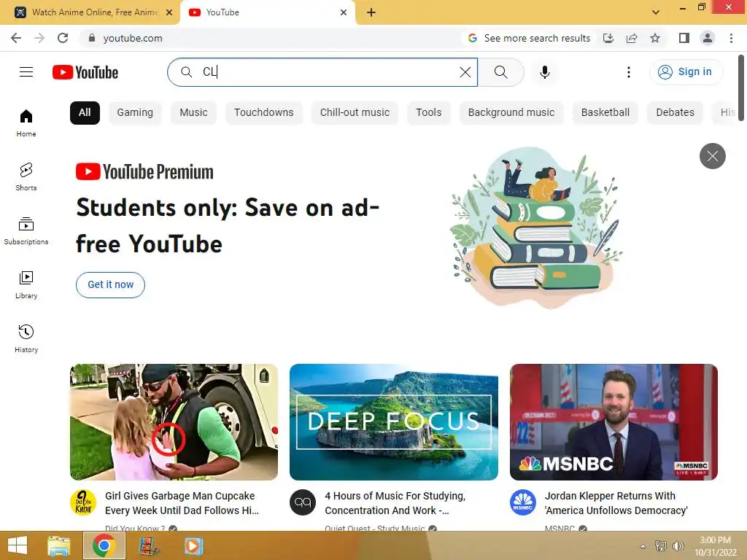Click See more search results
This screenshot has width=747, height=560.
530,38
